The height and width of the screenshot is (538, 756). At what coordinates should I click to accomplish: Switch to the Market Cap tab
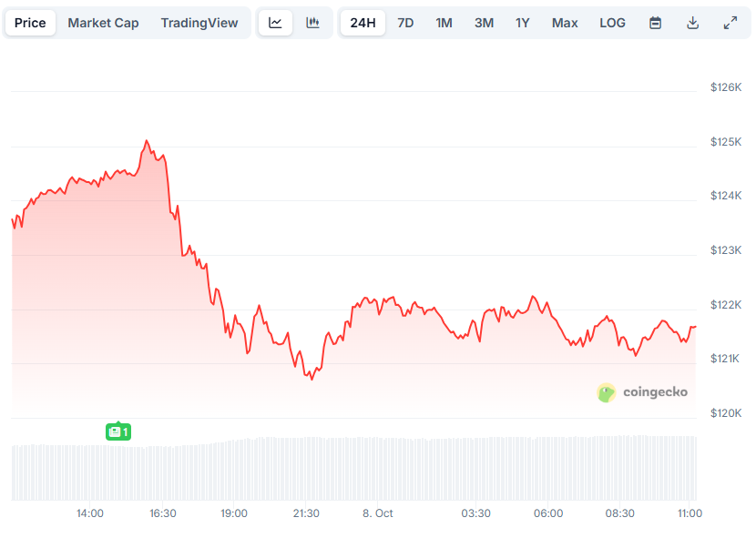coord(103,23)
